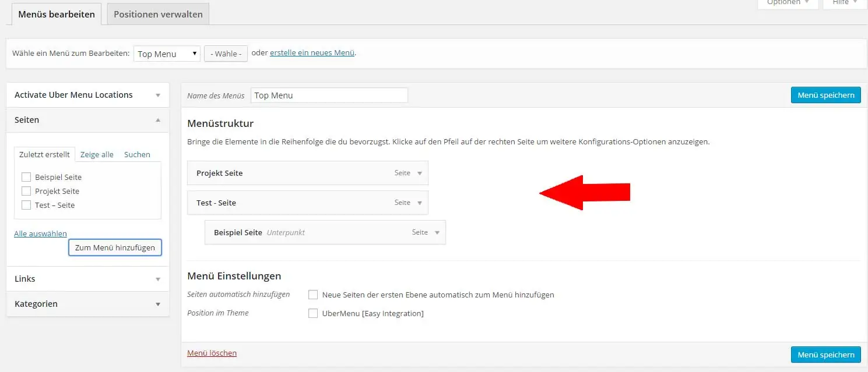Click the menu name input field
The image size is (868, 372).
[329, 95]
